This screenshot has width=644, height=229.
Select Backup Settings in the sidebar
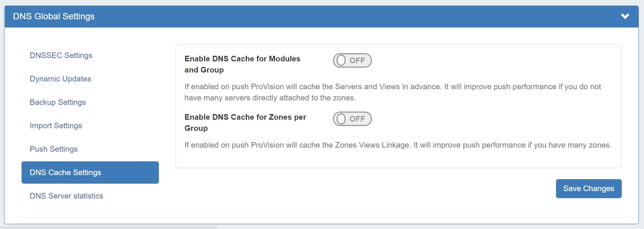pos(58,102)
